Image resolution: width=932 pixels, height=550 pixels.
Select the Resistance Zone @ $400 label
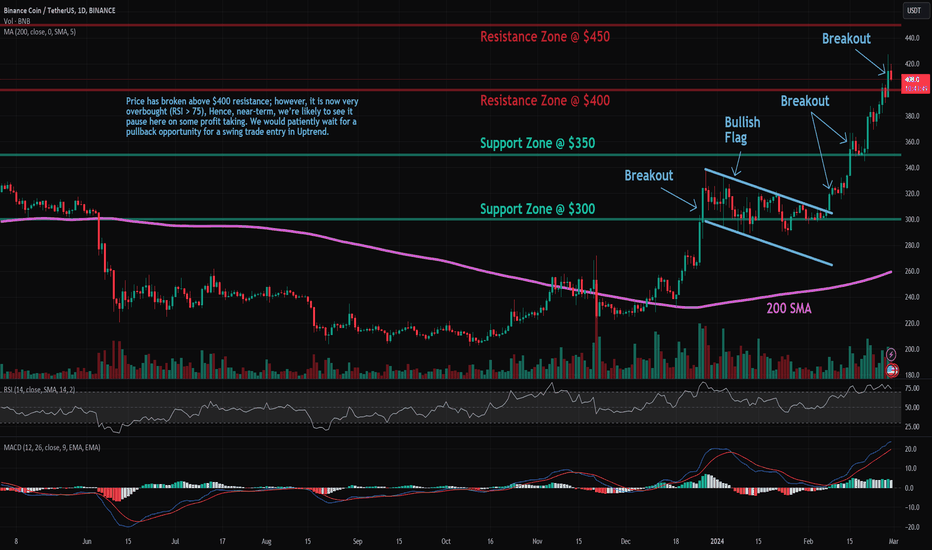544,100
